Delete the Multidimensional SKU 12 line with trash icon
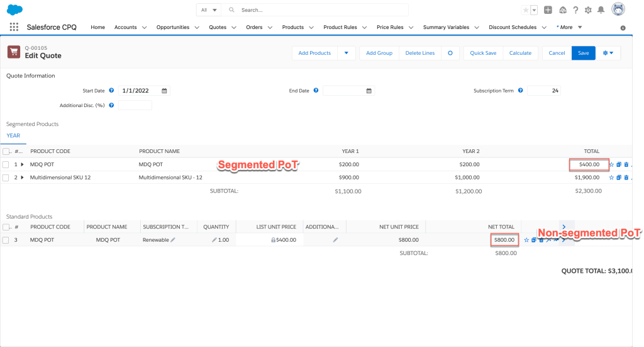Image resolution: width=644 pixels, height=347 pixels. coord(626,178)
